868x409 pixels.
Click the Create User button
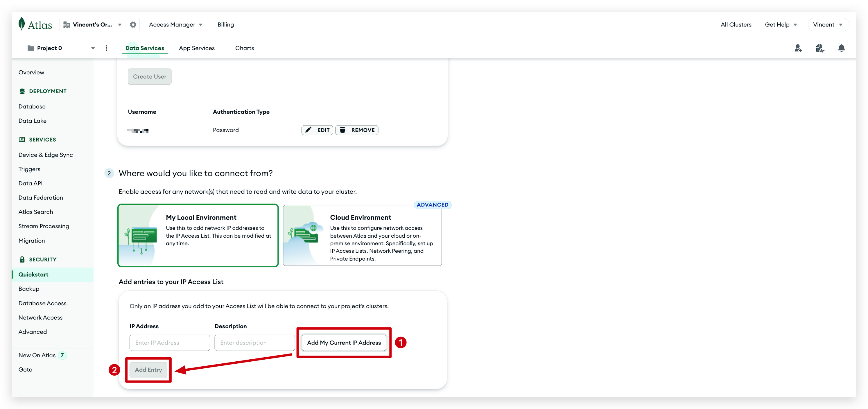[150, 76]
